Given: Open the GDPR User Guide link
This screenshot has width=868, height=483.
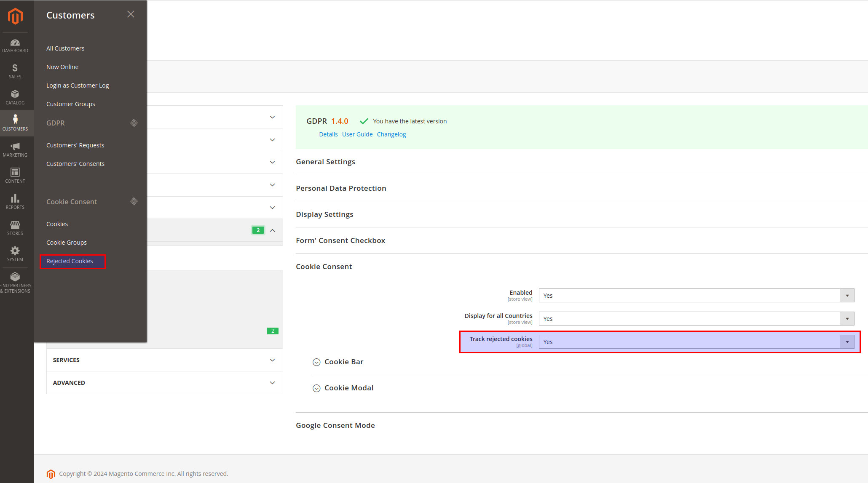Looking at the screenshot, I should coord(357,134).
